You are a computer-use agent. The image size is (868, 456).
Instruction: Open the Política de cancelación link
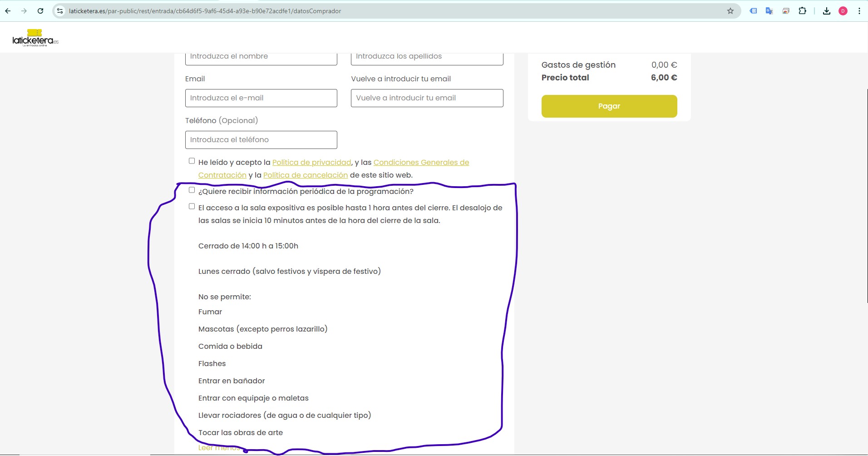pyautogui.click(x=306, y=175)
